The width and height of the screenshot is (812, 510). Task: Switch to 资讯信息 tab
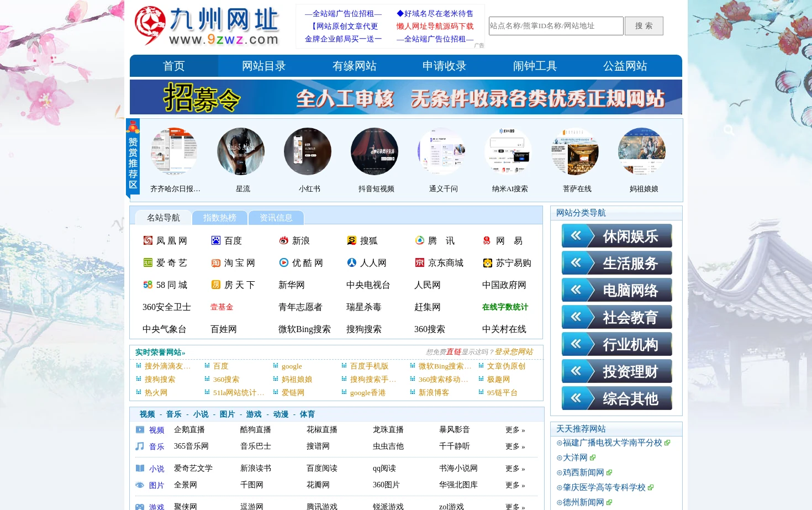click(x=276, y=218)
